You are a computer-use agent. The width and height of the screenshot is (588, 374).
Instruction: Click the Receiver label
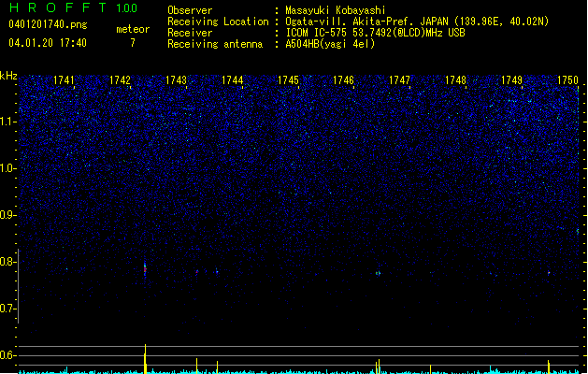coord(190,33)
